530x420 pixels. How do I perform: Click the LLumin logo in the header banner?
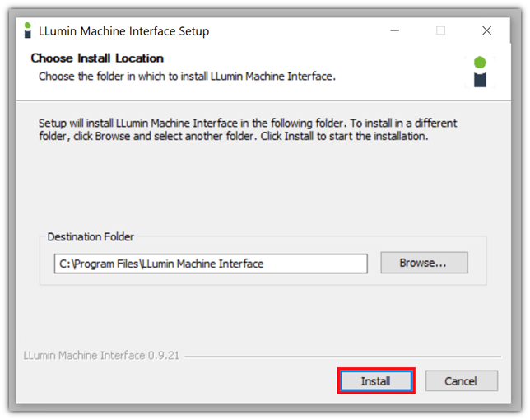click(480, 72)
